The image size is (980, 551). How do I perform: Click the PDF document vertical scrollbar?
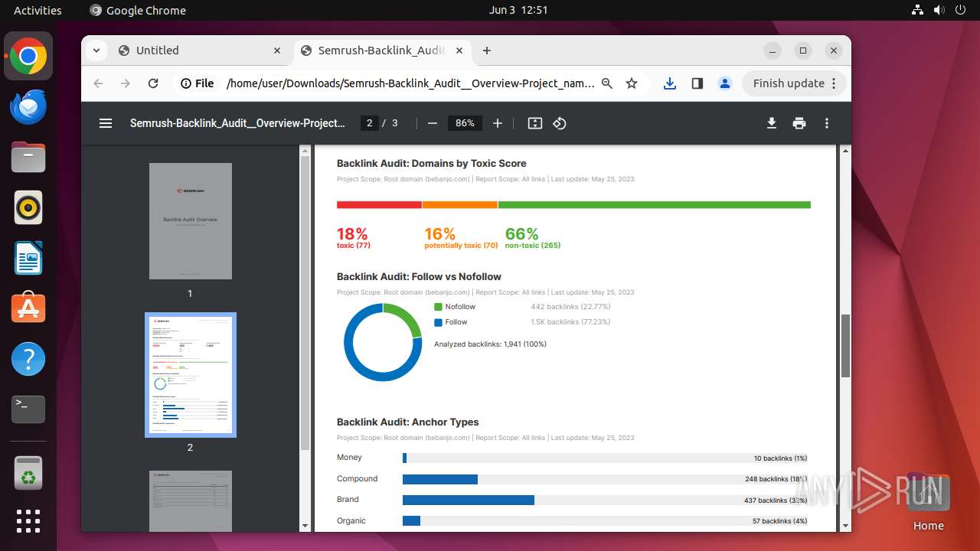coord(845,344)
